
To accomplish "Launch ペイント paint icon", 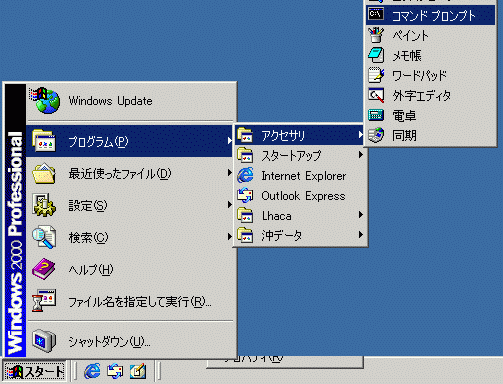I will (376, 35).
